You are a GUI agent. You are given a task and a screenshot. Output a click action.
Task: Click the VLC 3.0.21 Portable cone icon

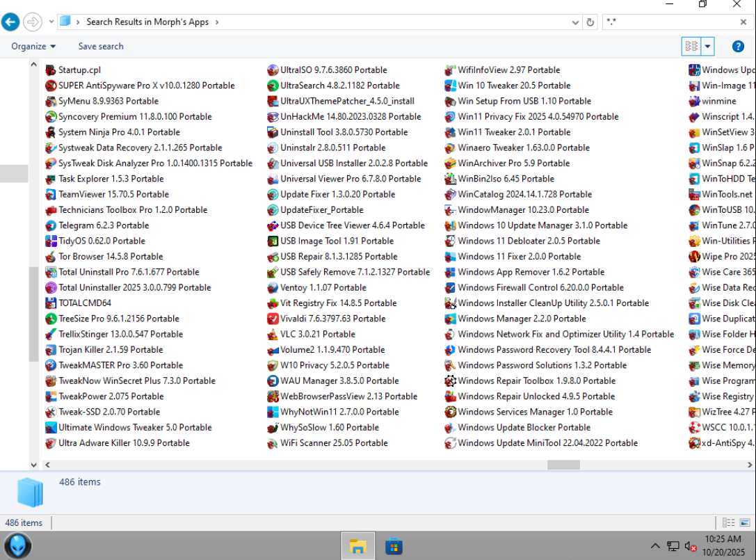point(273,335)
